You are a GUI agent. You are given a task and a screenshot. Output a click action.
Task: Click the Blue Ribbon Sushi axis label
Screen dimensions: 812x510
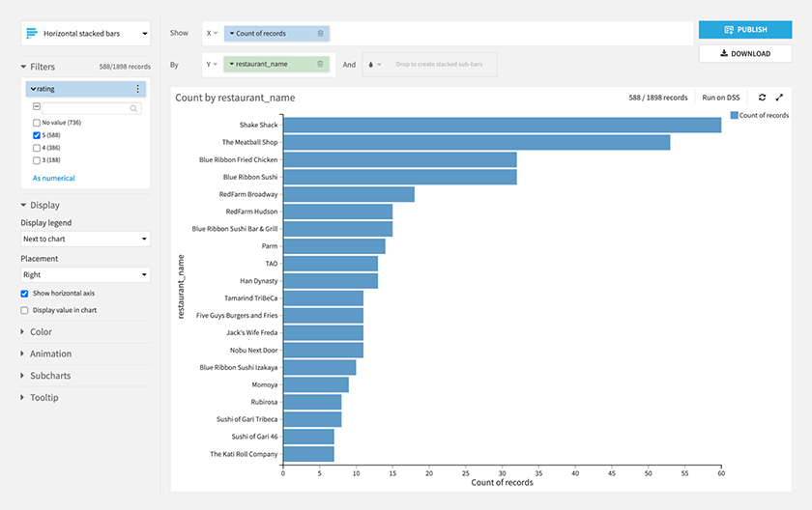click(250, 177)
